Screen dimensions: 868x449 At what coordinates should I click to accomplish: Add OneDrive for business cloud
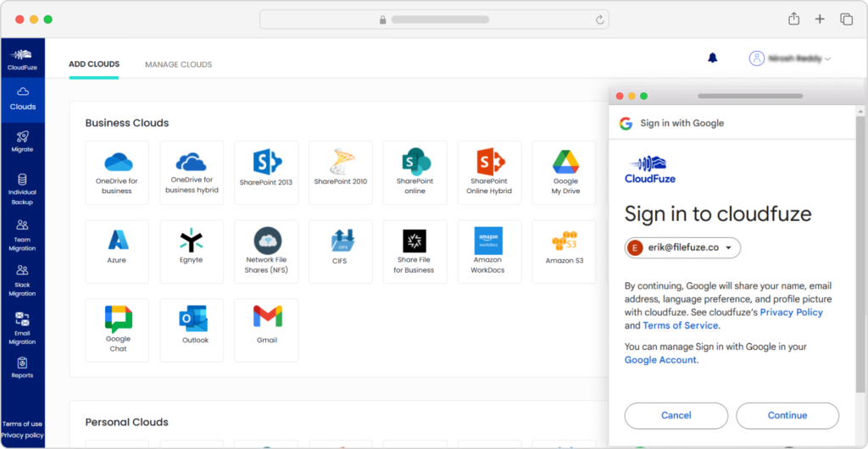tap(117, 173)
